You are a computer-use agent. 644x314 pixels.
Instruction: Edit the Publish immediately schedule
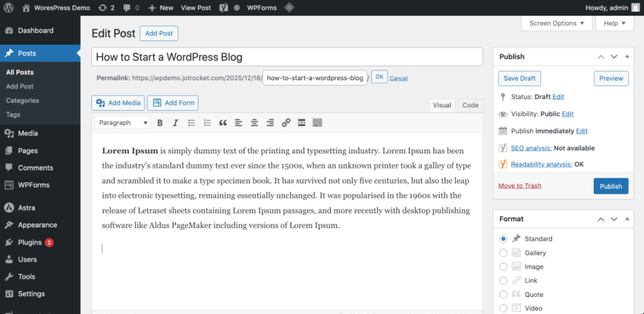click(x=581, y=131)
